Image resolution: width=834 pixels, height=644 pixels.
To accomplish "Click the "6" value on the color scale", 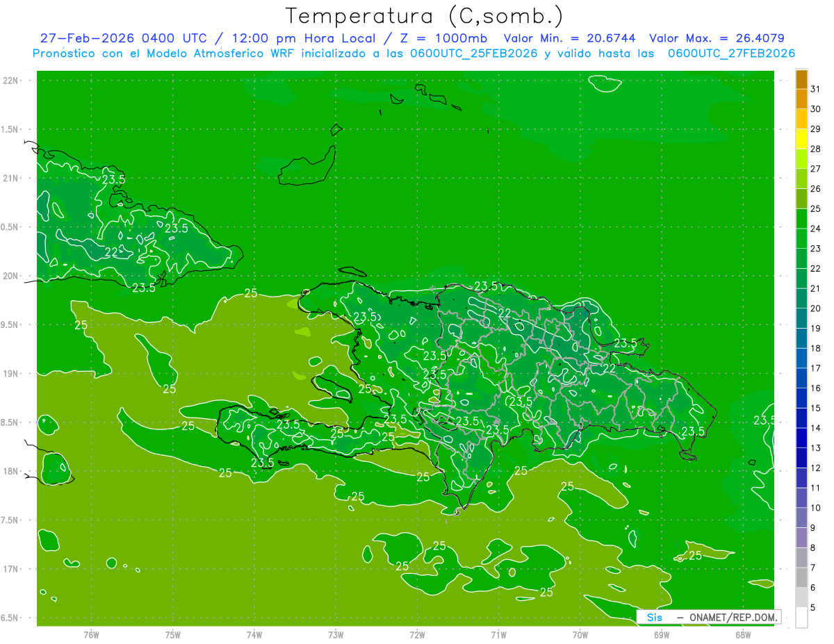I will [813, 588].
